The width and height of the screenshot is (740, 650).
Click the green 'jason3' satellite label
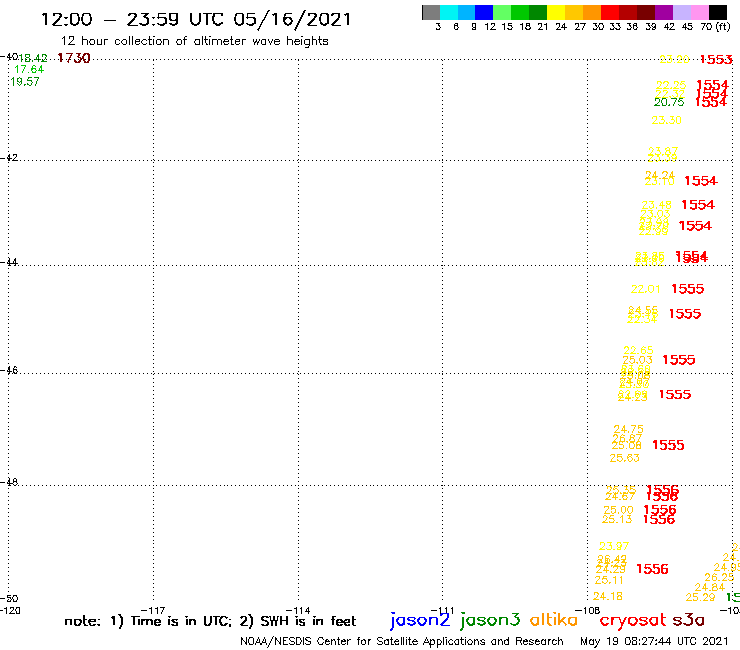tap(490, 620)
